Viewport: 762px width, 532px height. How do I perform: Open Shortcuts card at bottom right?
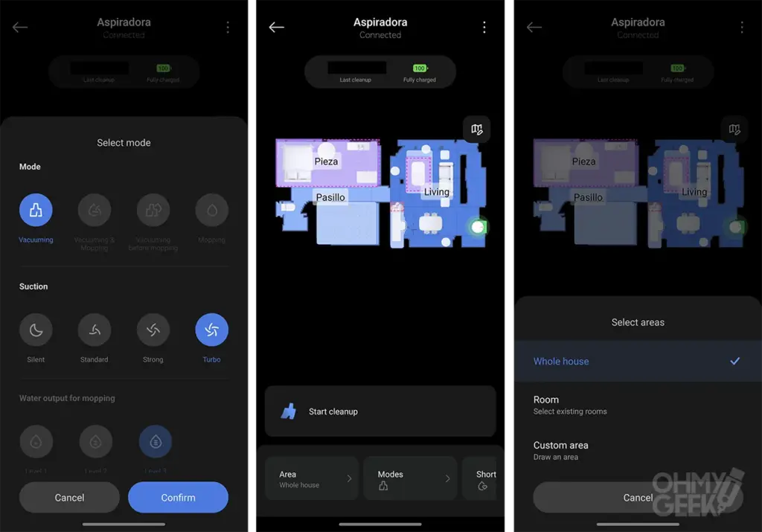[479, 478]
